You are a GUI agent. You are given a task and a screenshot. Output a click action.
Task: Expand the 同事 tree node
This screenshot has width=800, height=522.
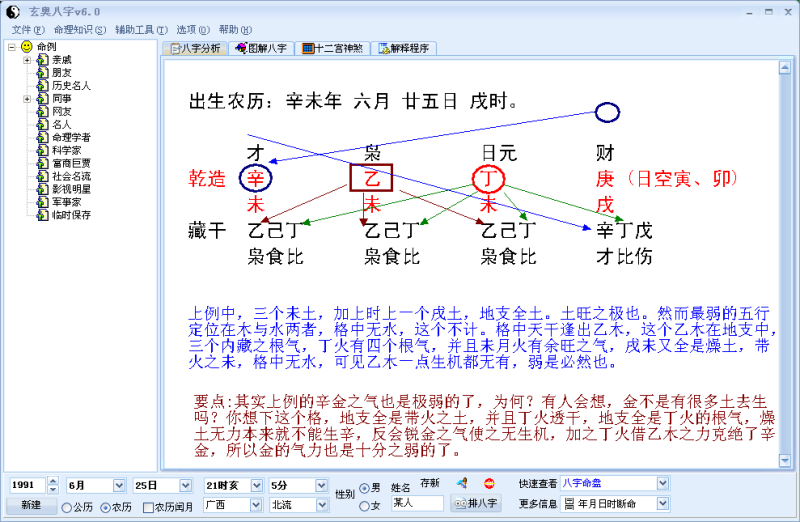pos(27,99)
